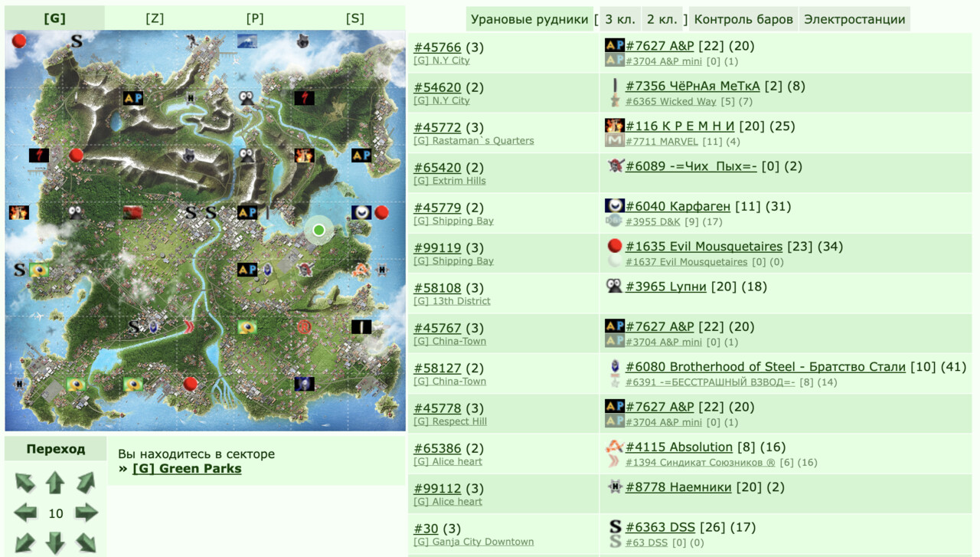The image size is (980, 557).
Task: Open syndicate #1635 Evil Mousquetaires
Action: coord(704,246)
